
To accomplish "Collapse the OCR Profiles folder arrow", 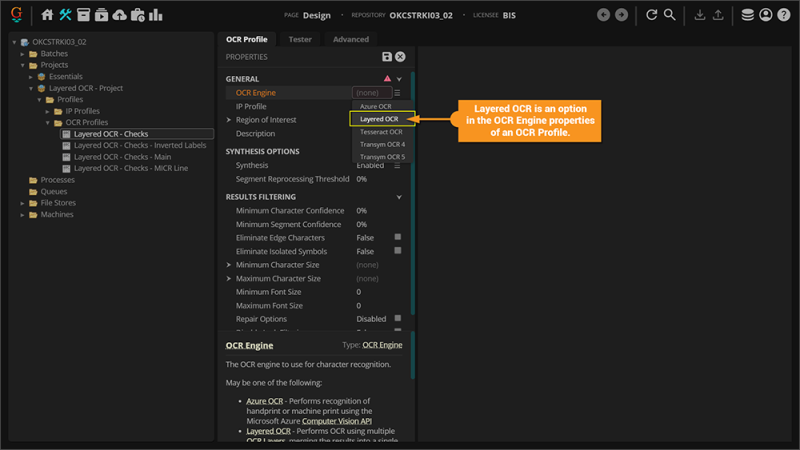I will tap(47, 123).
